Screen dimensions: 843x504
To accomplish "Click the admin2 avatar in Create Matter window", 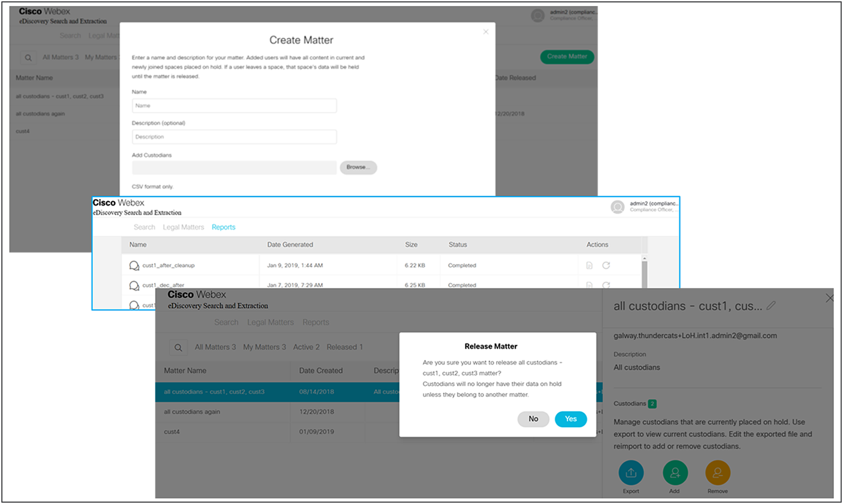I will (x=538, y=15).
